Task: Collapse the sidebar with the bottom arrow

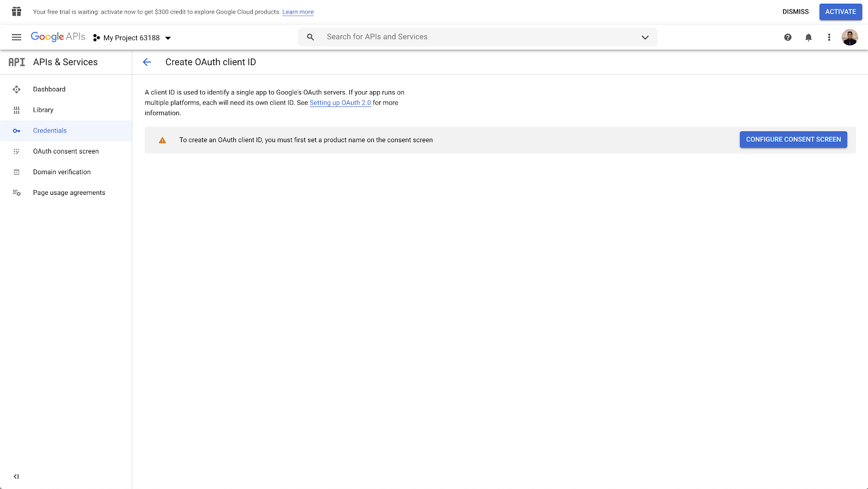Action: point(16,477)
